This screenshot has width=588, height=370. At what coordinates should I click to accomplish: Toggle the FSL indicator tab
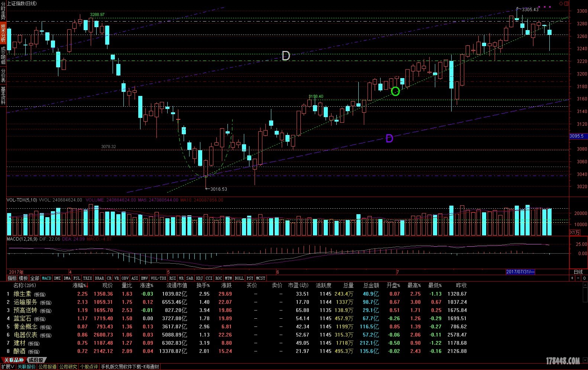click(77, 278)
